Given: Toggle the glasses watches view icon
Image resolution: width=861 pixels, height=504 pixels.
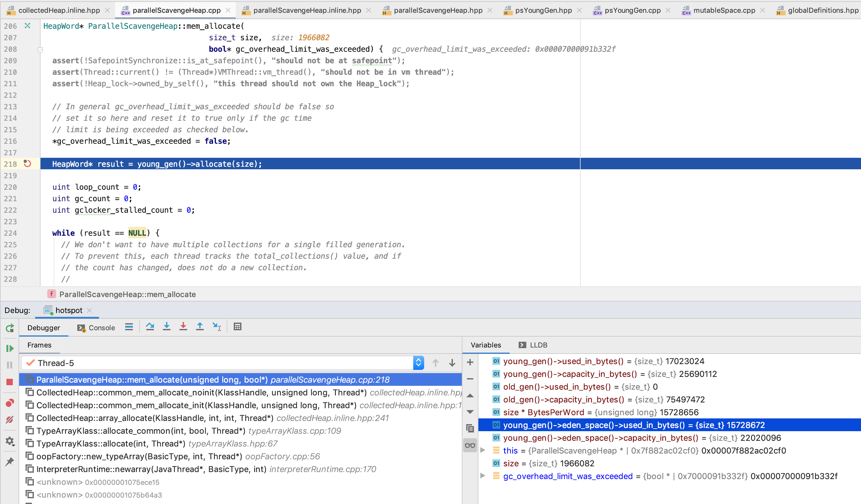Looking at the screenshot, I should coord(470,445).
